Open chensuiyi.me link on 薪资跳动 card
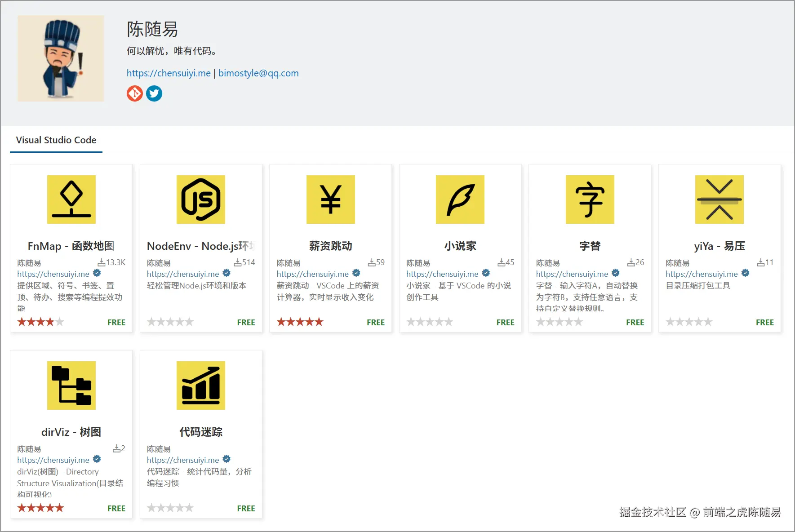Screen dimensions: 795x532 pyautogui.click(x=313, y=274)
